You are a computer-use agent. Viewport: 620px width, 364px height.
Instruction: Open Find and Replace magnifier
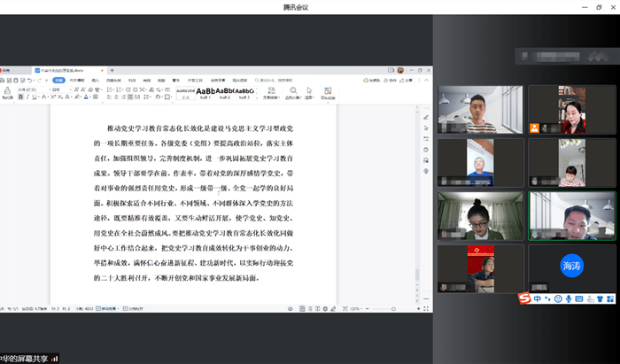[293, 93]
